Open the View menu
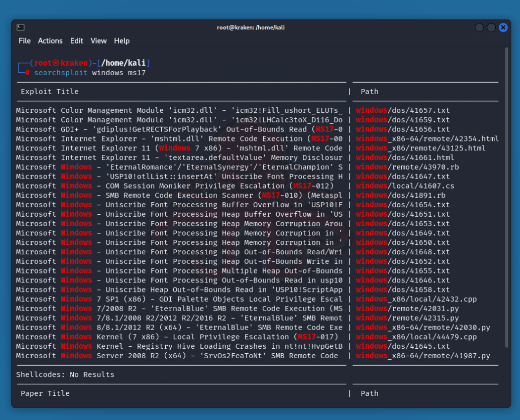Screen dimensions: 520x420 98,41
